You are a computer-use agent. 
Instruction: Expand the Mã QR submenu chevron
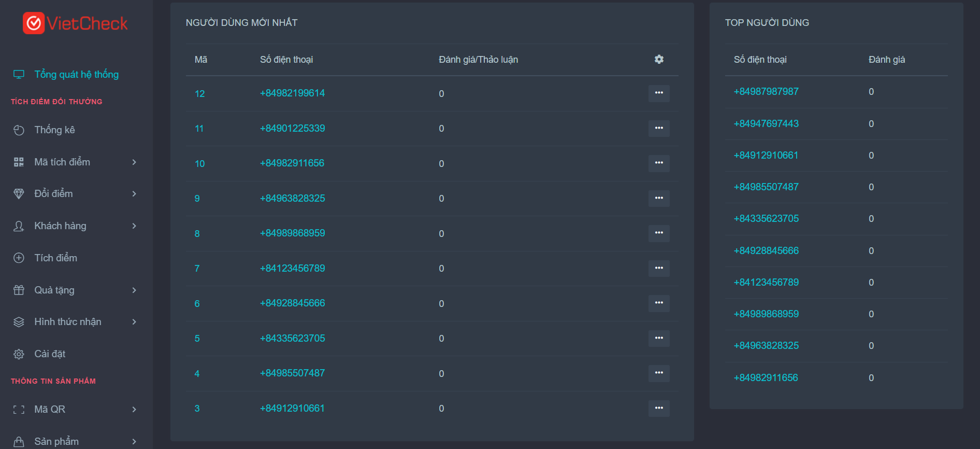134,410
